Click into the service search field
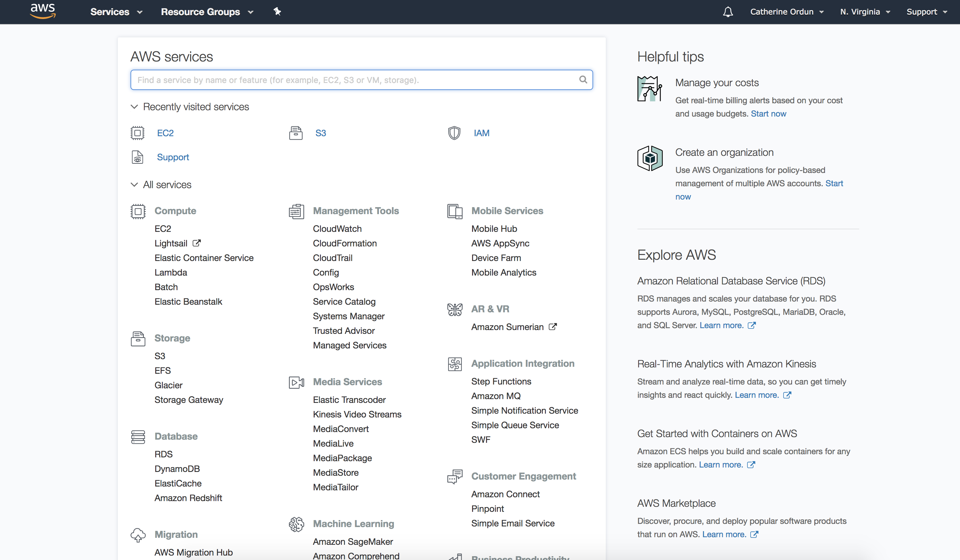The image size is (960, 560). [x=354, y=80]
